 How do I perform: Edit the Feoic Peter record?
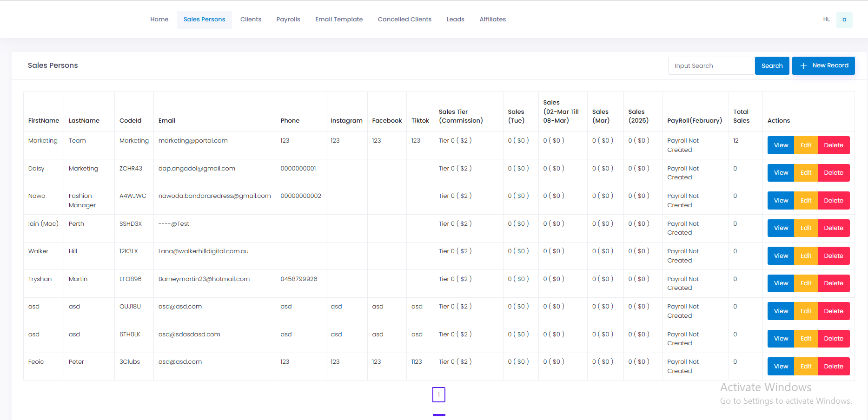(806, 367)
